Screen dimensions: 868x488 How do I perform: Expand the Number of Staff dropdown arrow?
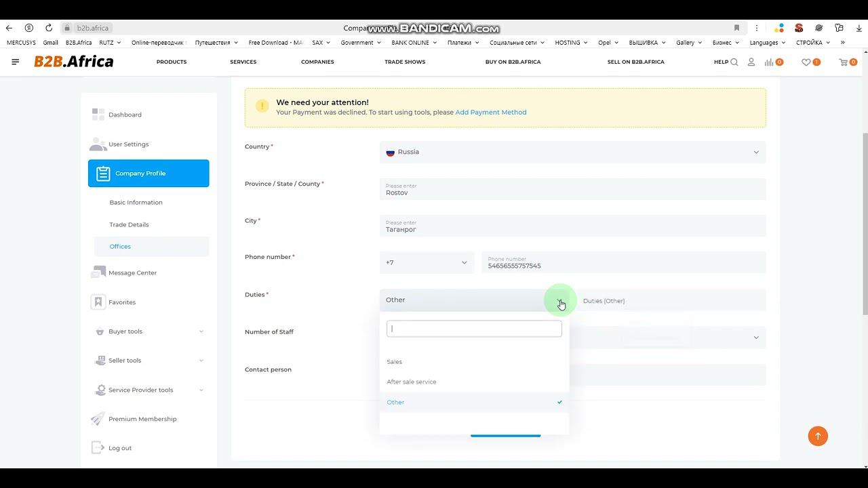pos(756,338)
